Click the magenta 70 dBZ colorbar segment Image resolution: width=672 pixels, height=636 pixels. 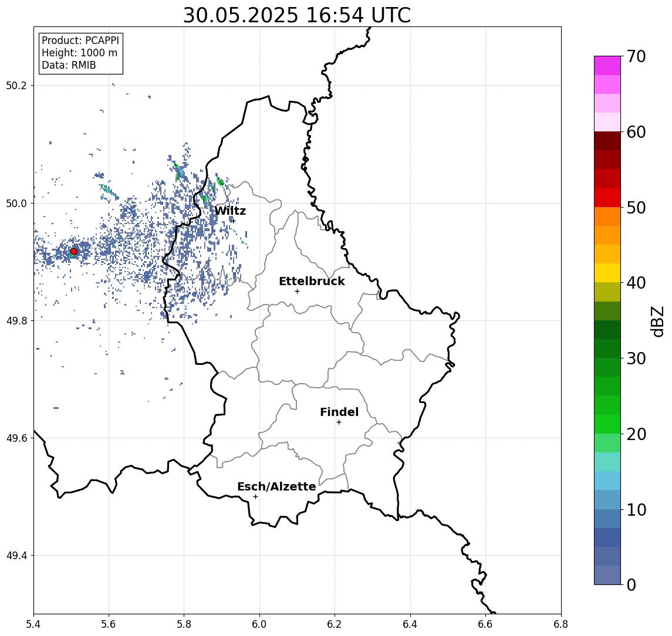pyautogui.click(x=607, y=66)
